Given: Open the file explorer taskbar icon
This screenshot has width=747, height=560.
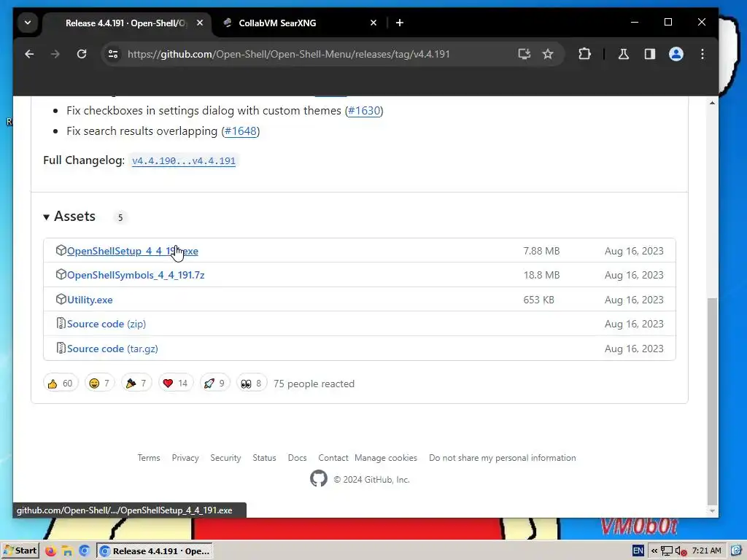Looking at the screenshot, I should click(67, 551).
